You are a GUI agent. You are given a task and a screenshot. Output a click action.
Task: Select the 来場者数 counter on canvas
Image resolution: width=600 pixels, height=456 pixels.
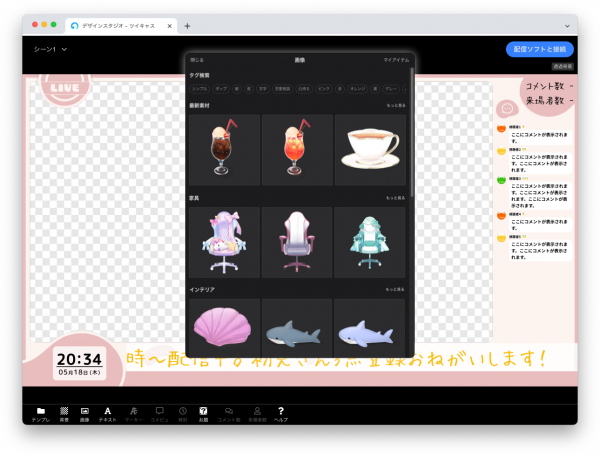[x=549, y=101]
